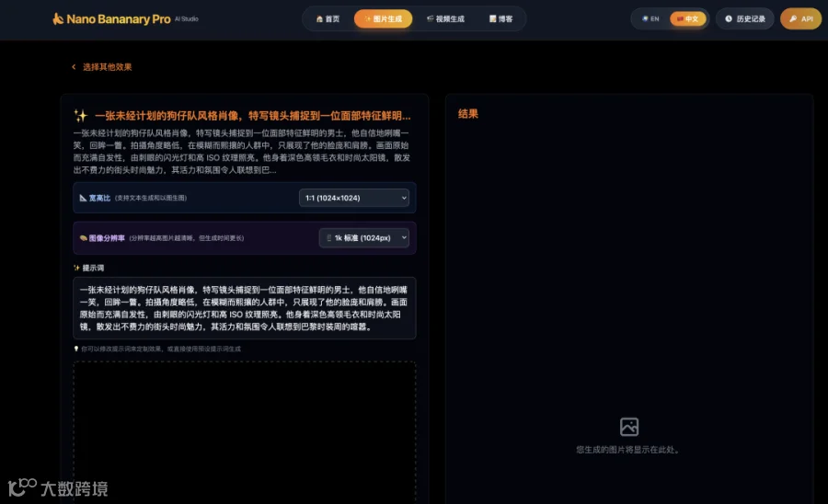Click the sparkle icon beside the effect title
The image size is (828, 504).
(81, 116)
